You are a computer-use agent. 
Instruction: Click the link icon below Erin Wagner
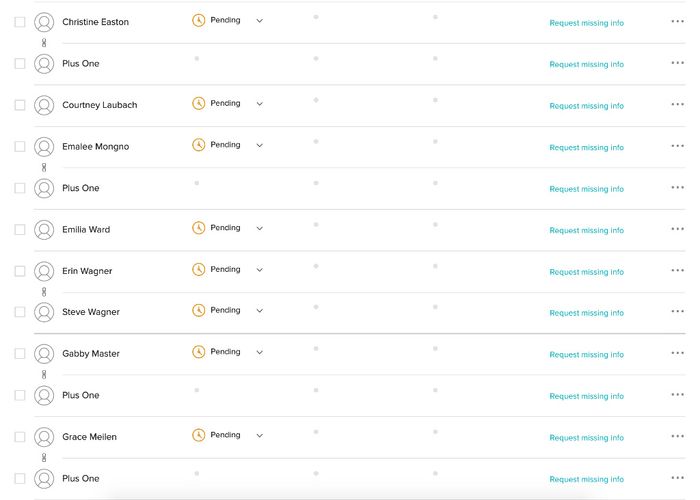(x=44, y=291)
